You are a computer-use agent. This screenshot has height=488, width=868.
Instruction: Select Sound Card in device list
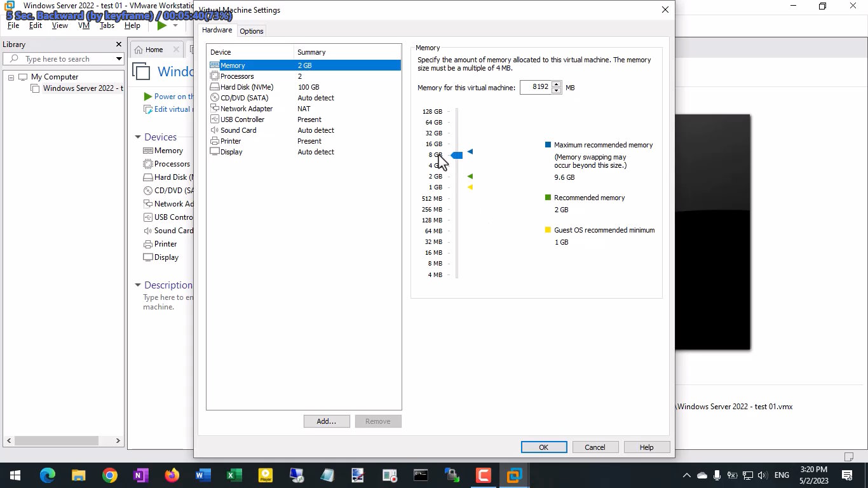point(238,130)
